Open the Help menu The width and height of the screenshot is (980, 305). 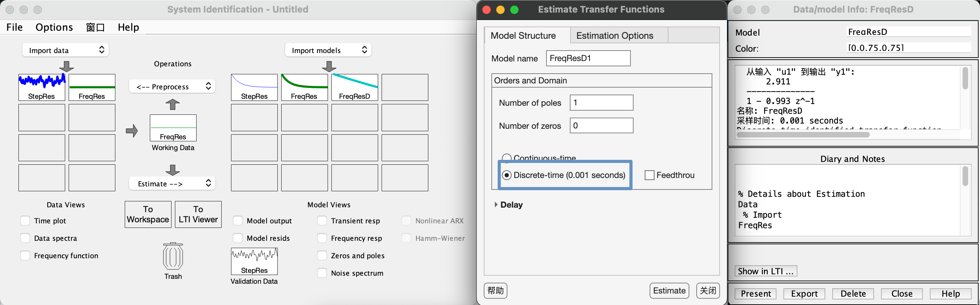tap(128, 28)
